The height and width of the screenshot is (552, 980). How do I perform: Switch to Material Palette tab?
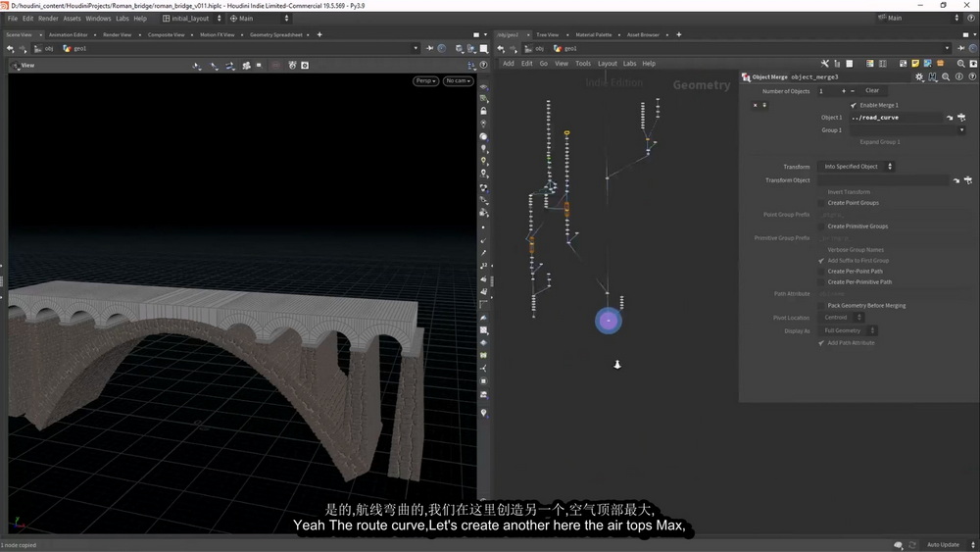pyautogui.click(x=594, y=35)
